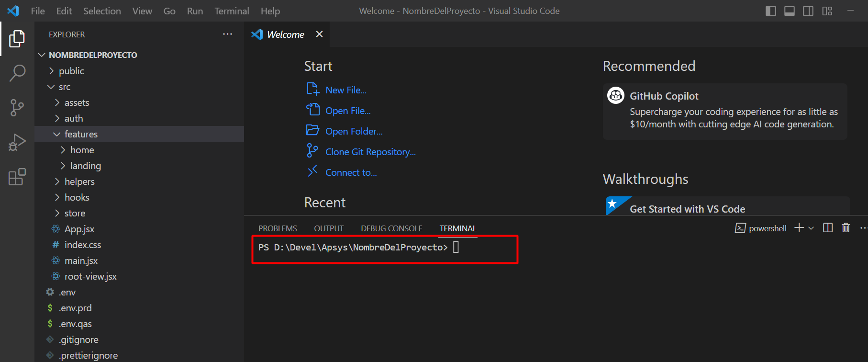Expand the public folder
This screenshot has height=362, width=868.
(71, 71)
